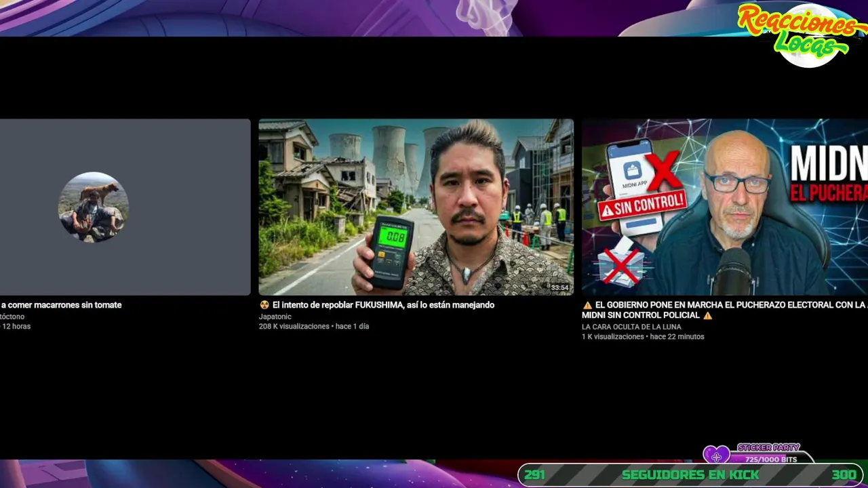This screenshot has width=868, height=488.
Task: Click the 'SEGUIDORES EN KICK' follower goal bar
Action: pyautogui.click(x=690, y=474)
